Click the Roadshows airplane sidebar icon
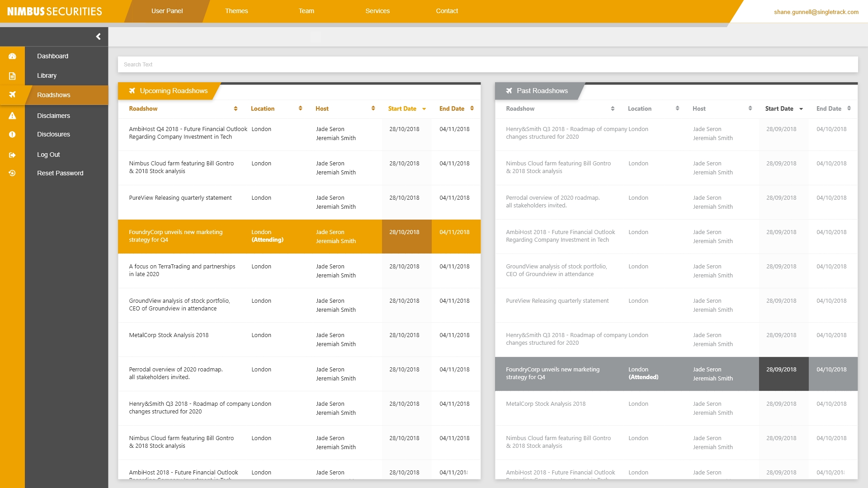This screenshot has height=488, width=868. [12, 94]
